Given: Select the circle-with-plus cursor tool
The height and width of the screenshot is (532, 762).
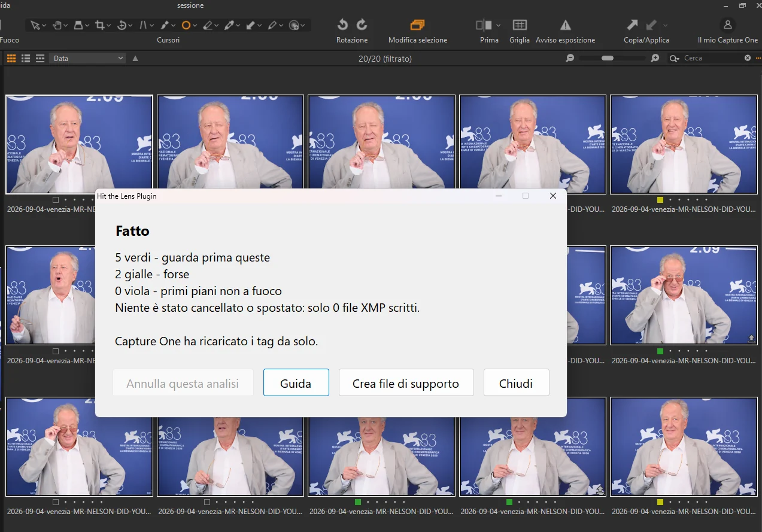Looking at the screenshot, I should point(294,25).
